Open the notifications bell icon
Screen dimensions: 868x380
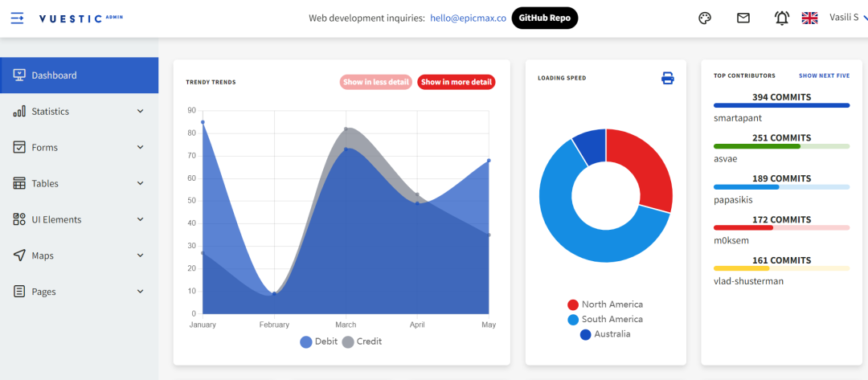pos(781,18)
